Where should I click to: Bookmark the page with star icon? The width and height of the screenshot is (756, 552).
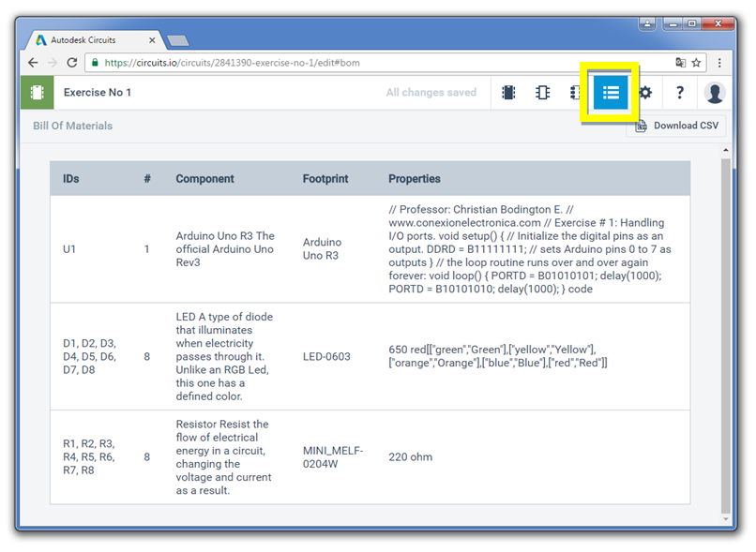pyautogui.click(x=696, y=63)
